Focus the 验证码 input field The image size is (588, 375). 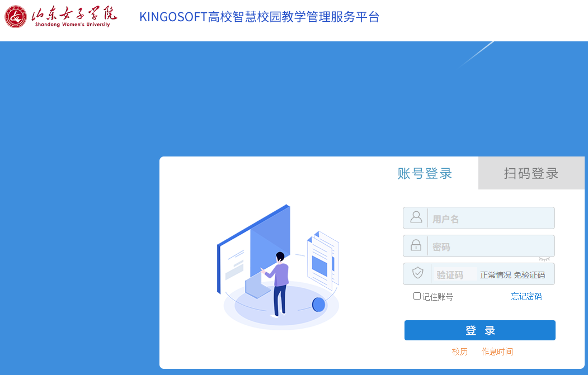454,274
